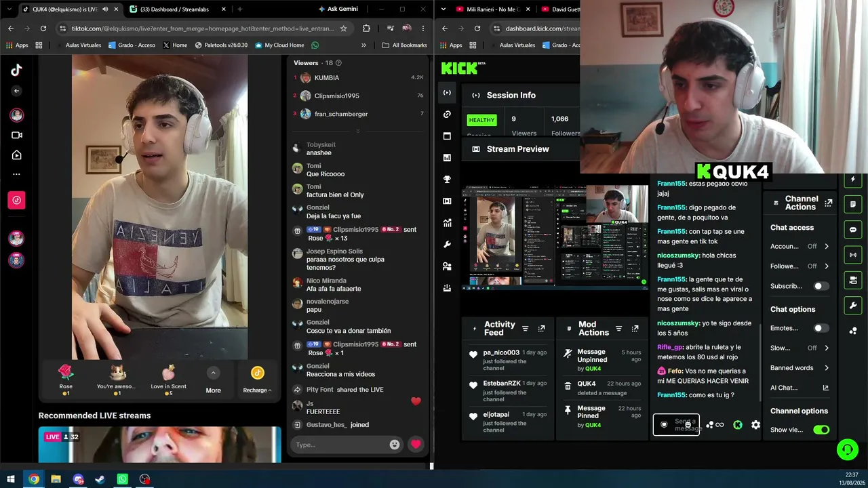Open the Banned words settings

800,368
